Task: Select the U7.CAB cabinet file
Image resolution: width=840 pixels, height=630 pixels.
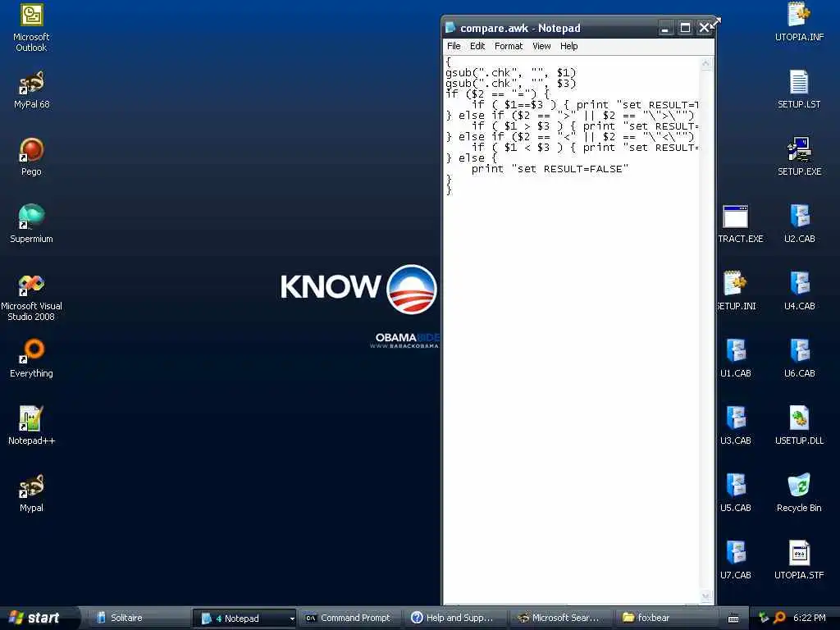Action: tap(735, 560)
